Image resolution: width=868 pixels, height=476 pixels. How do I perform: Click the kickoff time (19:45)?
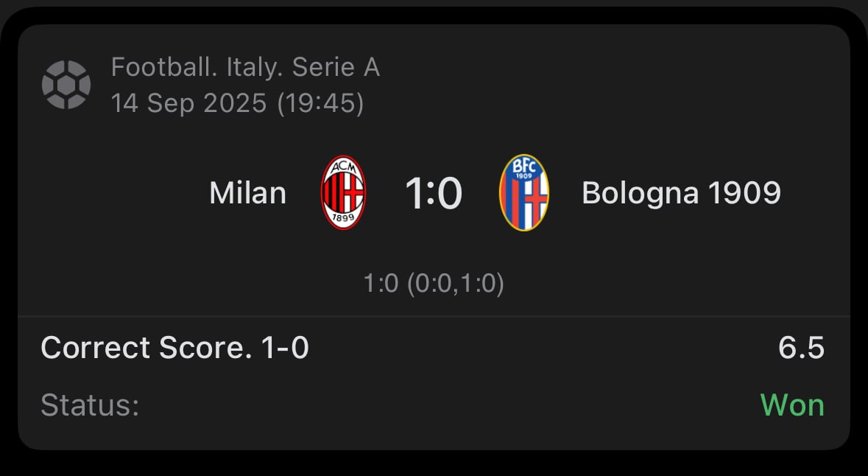tap(320, 103)
